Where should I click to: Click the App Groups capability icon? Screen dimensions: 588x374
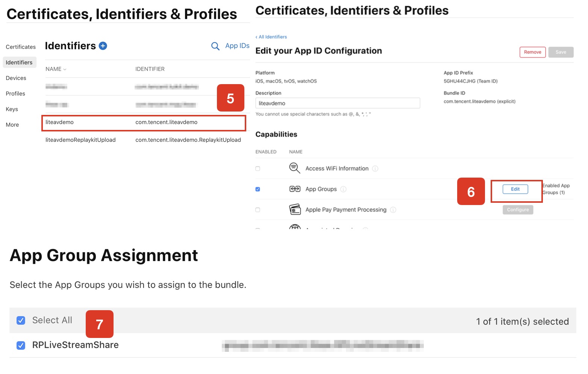(x=295, y=189)
